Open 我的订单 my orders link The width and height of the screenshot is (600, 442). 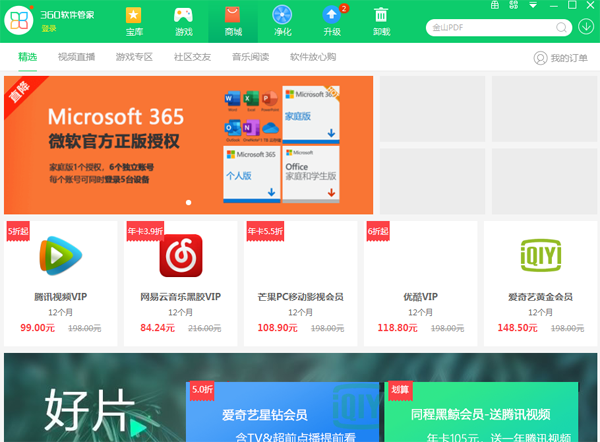point(569,58)
